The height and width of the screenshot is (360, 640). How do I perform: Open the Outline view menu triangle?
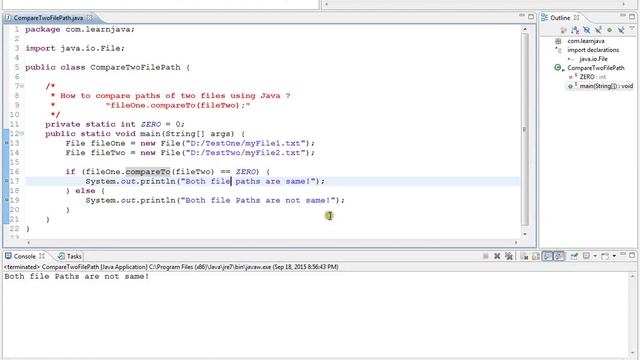(x=632, y=28)
